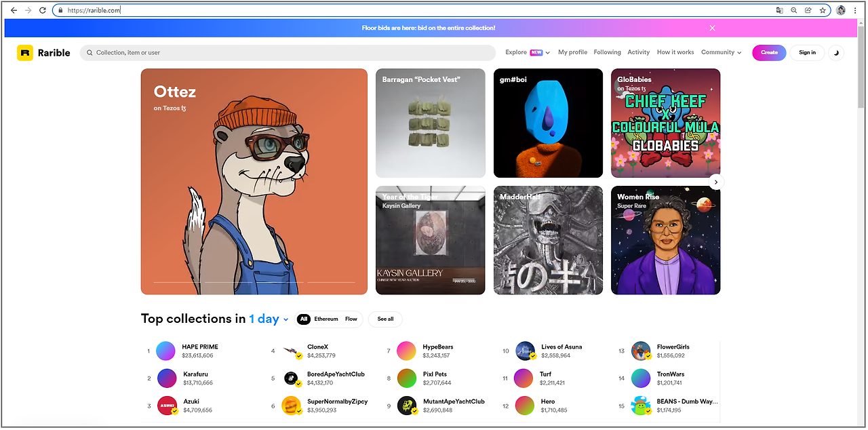Screen dimensions: 868x430
Task: Open Women Rise featured card
Action: [x=666, y=240]
